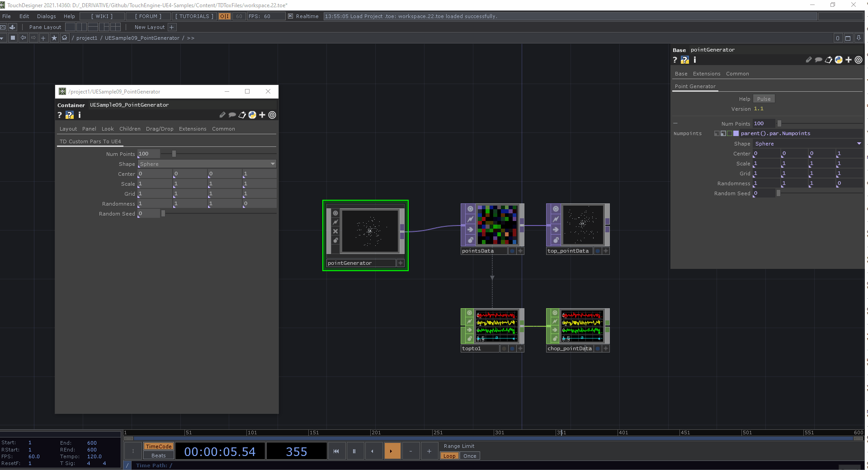Click the copy parameters clipboard icon
868x470 pixels.
[829, 60]
